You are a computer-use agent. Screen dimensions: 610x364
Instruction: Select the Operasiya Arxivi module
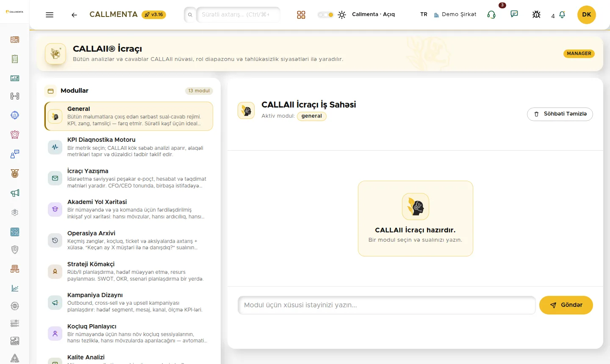pyautogui.click(x=129, y=240)
